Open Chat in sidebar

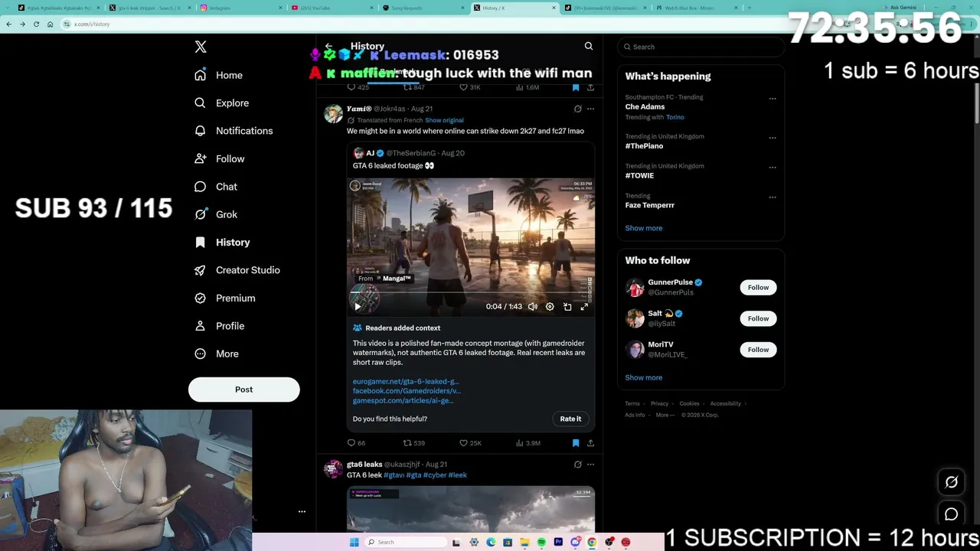point(215,187)
